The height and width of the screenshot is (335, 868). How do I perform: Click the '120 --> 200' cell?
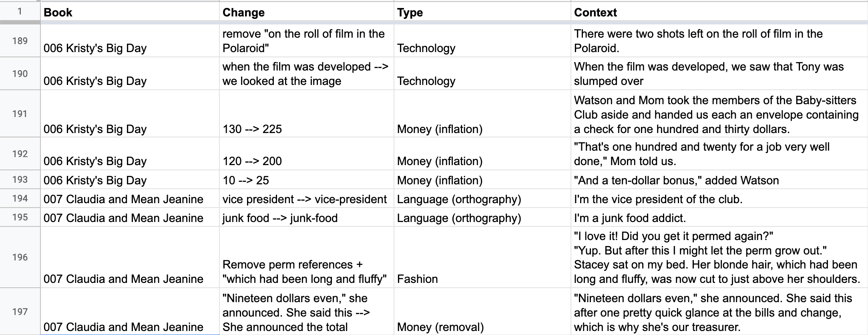[x=306, y=154]
